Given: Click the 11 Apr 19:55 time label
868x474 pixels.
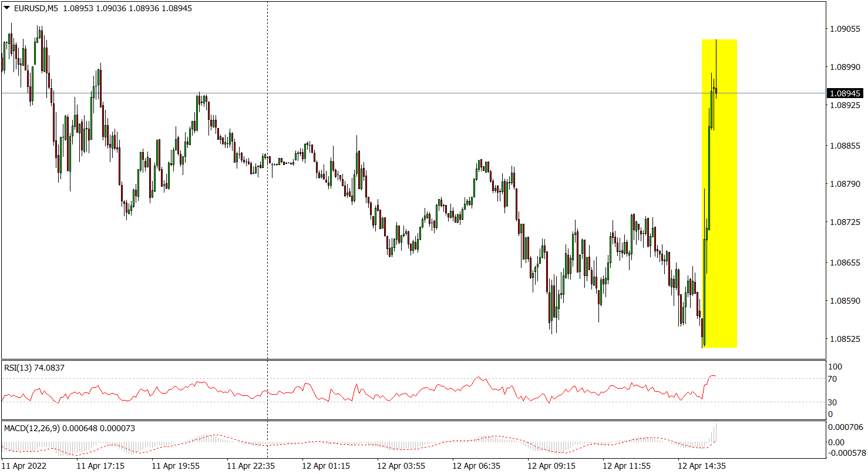Looking at the screenshot, I should (176, 466).
